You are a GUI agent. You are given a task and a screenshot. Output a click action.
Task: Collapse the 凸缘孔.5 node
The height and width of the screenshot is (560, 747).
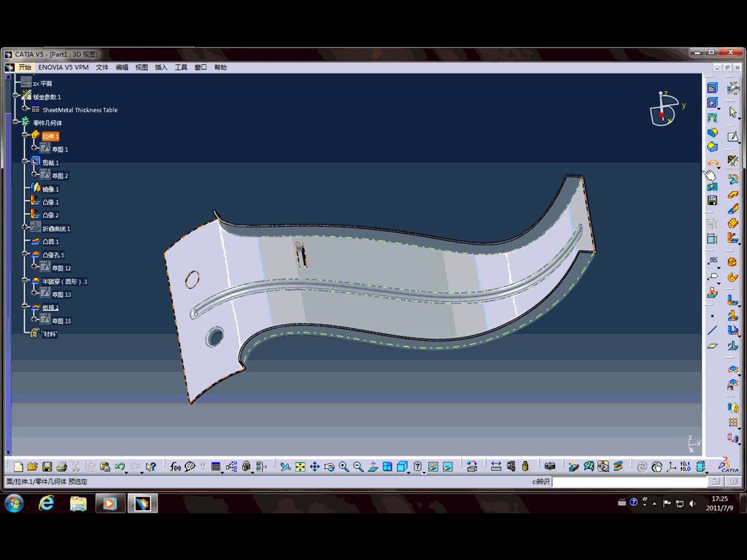click(x=26, y=254)
